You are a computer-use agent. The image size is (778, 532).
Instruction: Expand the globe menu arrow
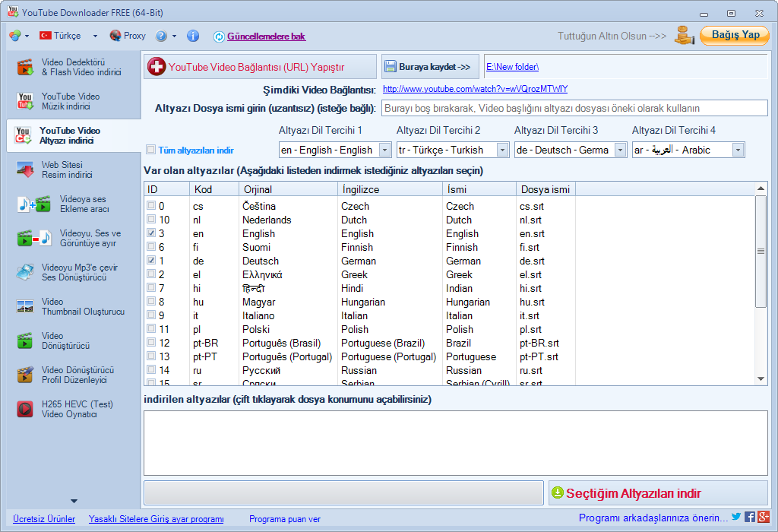point(27,36)
